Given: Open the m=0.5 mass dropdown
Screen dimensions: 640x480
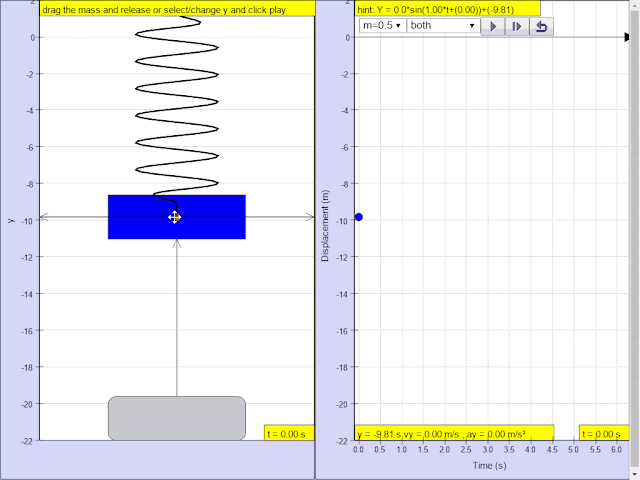Looking at the screenshot, I should point(382,25).
